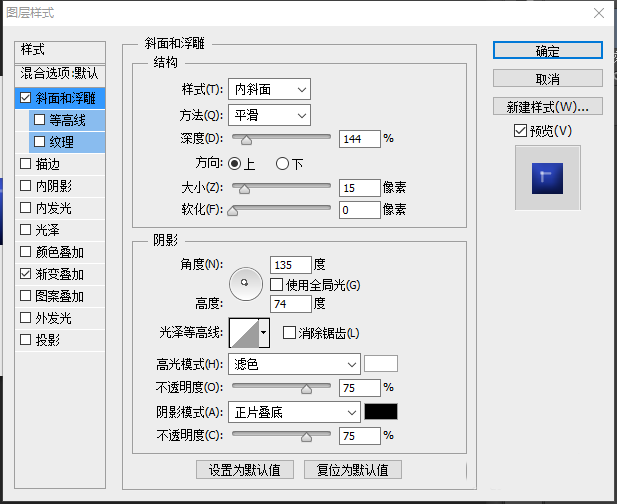Click the black shadow color swatch

381,412
